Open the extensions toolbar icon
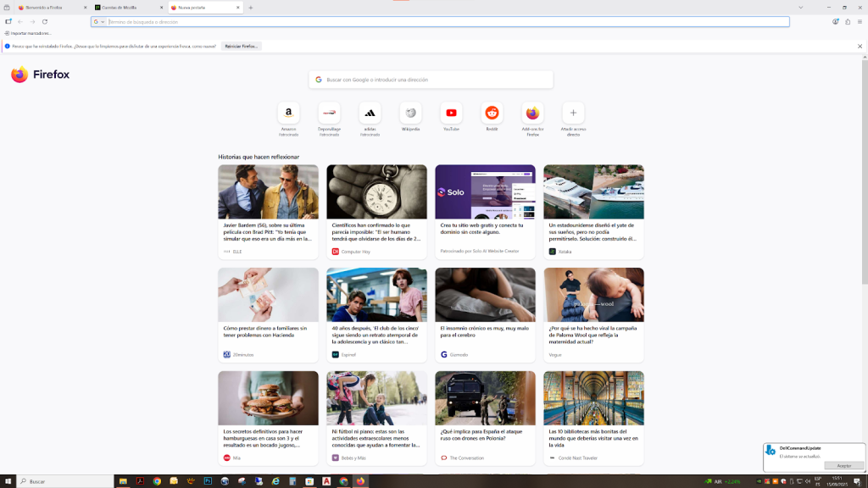The height and width of the screenshot is (488, 868). click(848, 22)
